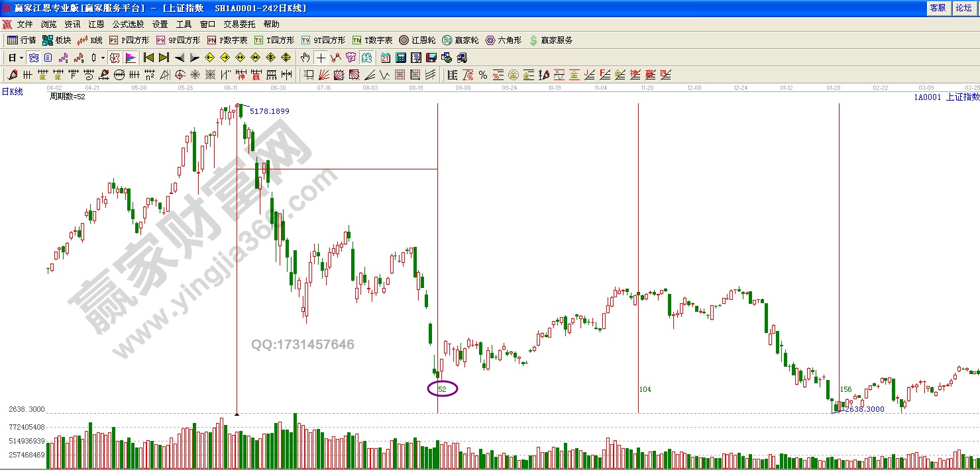
Task: Open the T四方形 tool
Action: [274, 40]
